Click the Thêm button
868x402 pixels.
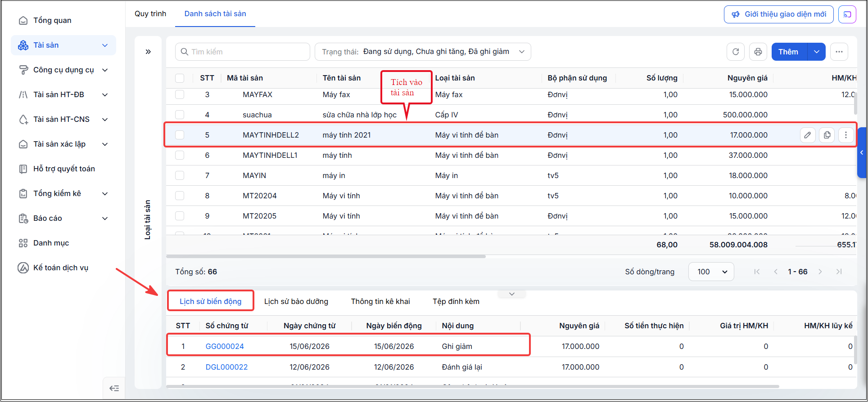(790, 52)
